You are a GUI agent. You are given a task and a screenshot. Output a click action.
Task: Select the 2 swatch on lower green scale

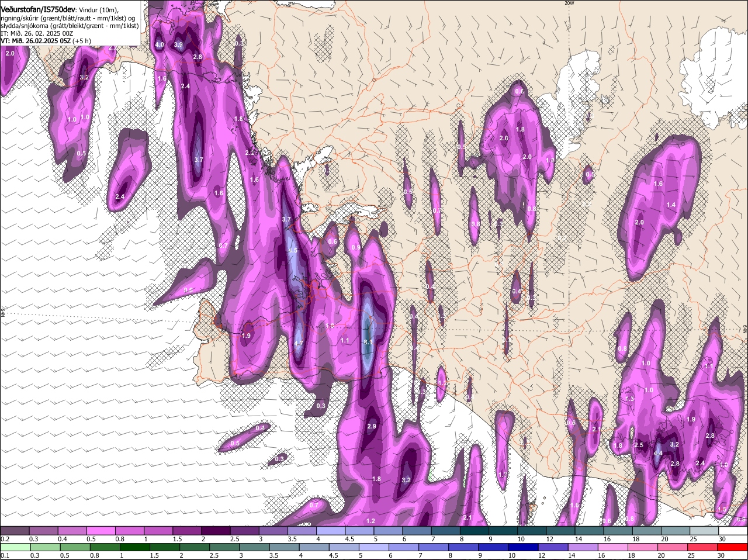coord(194,547)
